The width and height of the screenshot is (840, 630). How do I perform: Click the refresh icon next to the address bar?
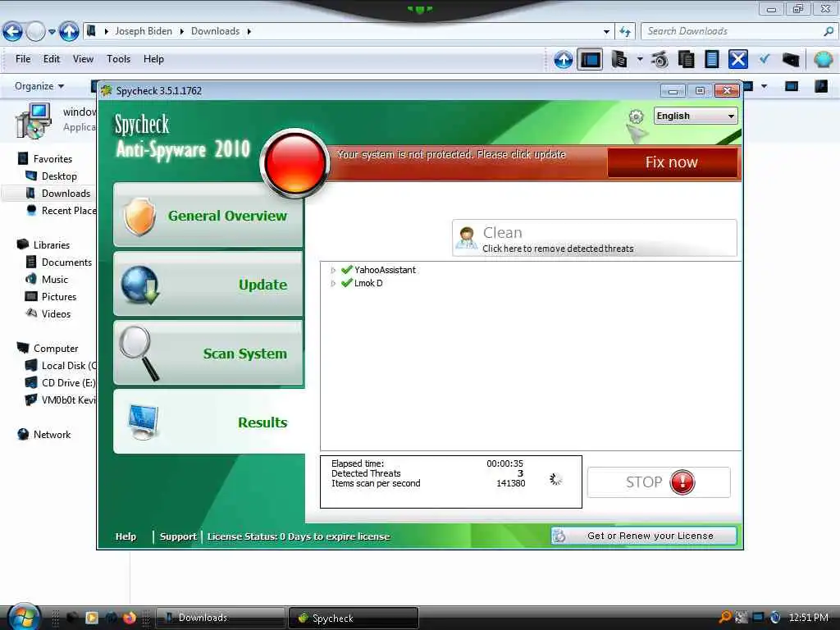[x=624, y=32]
